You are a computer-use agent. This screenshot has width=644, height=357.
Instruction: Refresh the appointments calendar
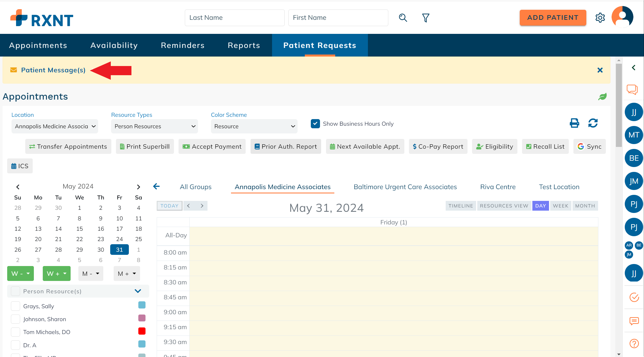[593, 123]
